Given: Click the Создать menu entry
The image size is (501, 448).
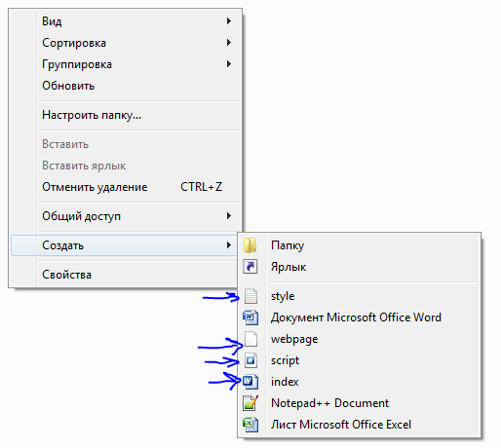Looking at the screenshot, I should 125,245.
